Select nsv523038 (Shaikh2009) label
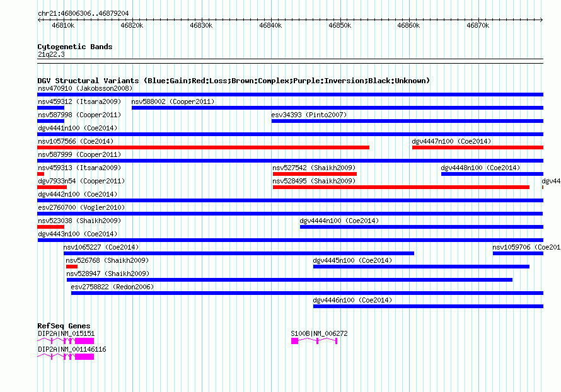Image resolution: width=561 pixels, height=392 pixels. (x=79, y=221)
